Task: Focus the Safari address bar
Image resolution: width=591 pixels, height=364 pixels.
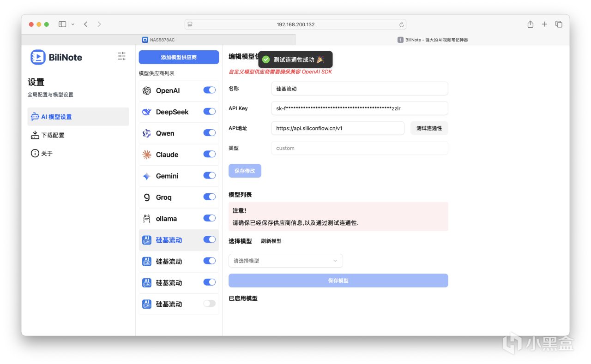Action: 295,24
